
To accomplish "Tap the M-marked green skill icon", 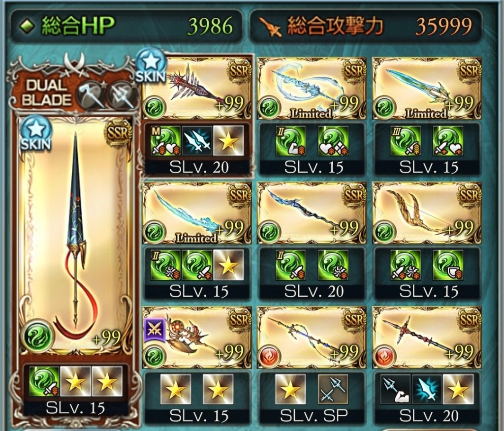I will [165, 141].
